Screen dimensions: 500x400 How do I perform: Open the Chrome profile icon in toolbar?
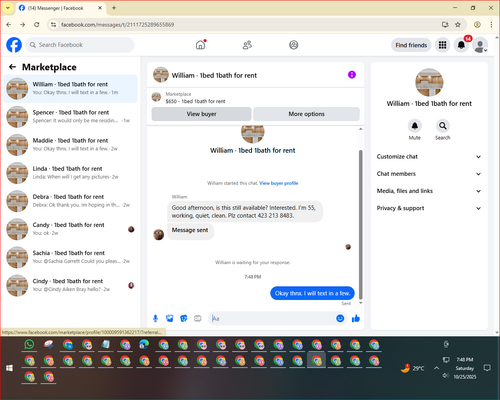pyautogui.click(x=477, y=24)
